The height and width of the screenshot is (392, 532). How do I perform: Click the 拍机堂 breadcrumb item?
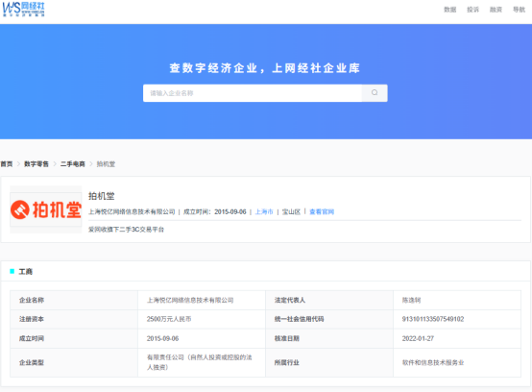tap(106, 164)
